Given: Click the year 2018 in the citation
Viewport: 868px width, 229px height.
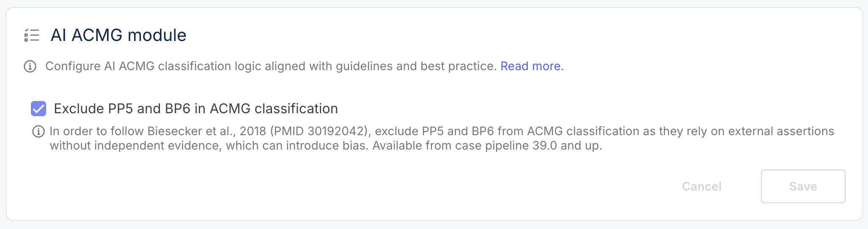Looking at the screenshot, I should click(253, 131).
